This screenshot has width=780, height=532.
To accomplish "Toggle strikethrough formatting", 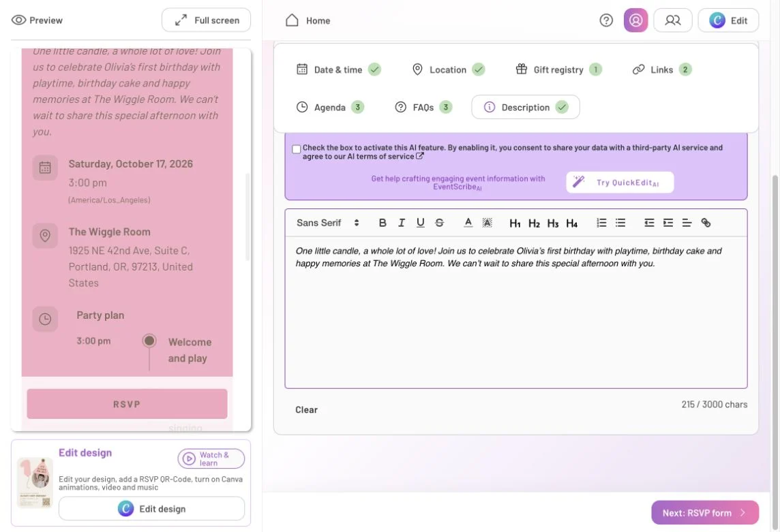I will pos(439,223).
